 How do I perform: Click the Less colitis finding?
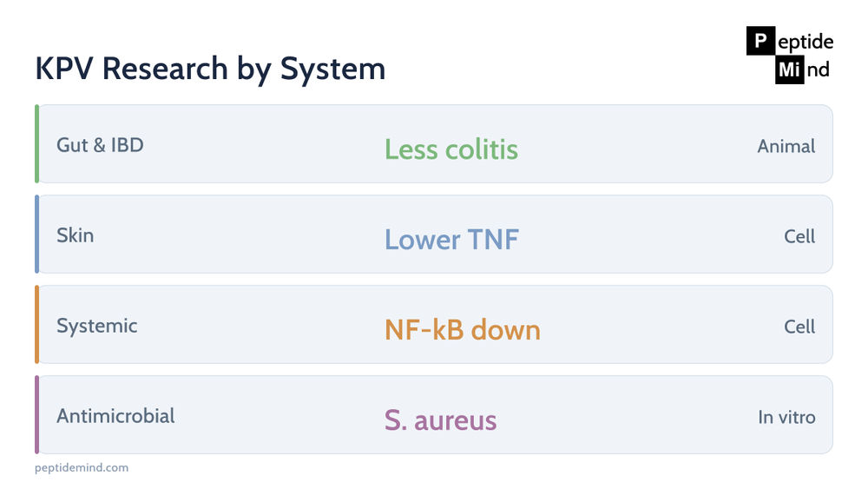(451, 149)
